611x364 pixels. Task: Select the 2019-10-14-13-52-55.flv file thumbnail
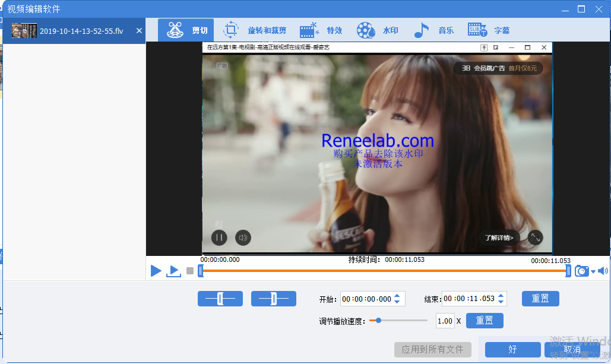(24, 31)
